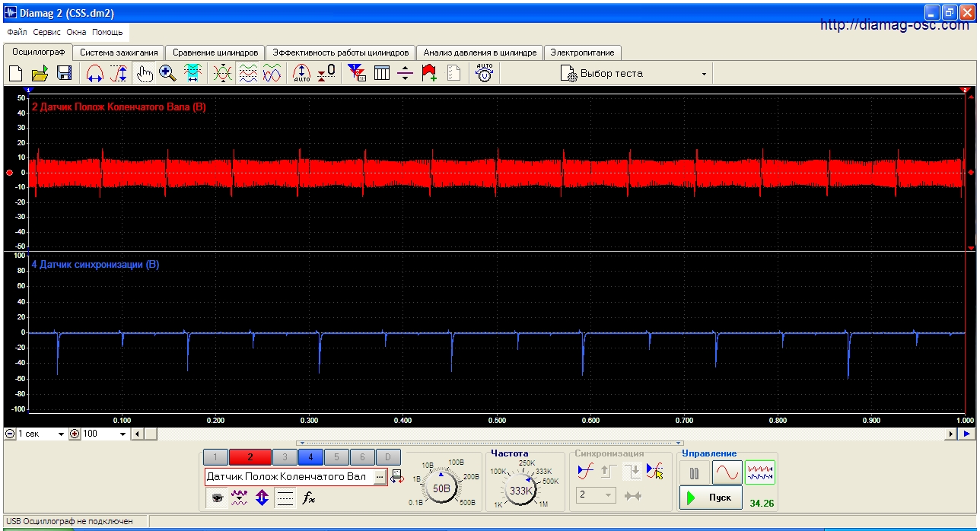
Task: Click the green overlay waveforms icon
Action: click(223, 74)
